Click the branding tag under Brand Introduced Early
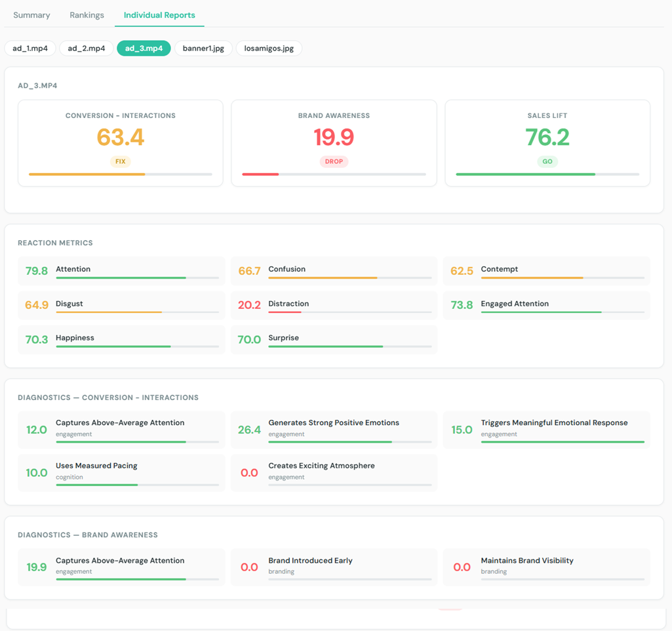672x631 pixels. tap(281, 572)
